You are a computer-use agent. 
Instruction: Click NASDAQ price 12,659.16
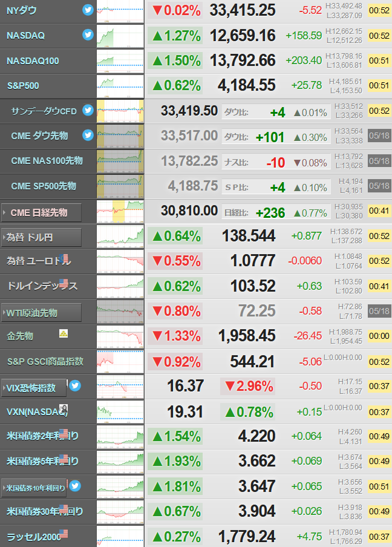(243, 35)
